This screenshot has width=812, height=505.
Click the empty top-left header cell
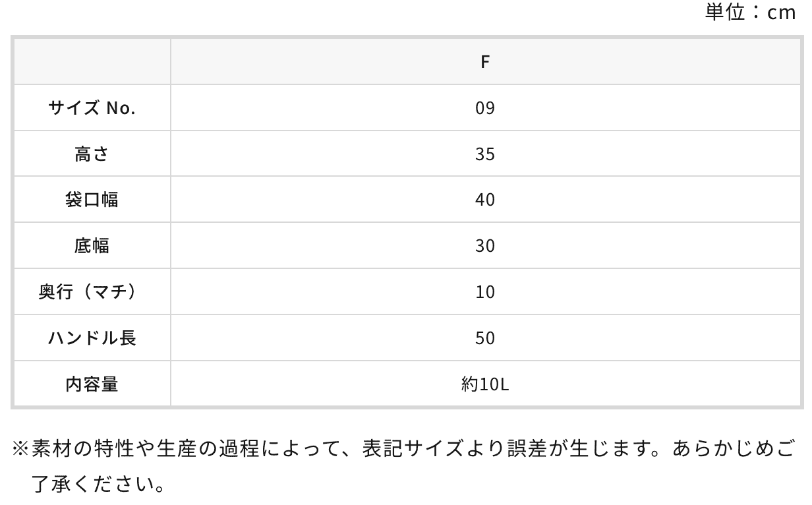pyautogui.click(x=92, y=62)
